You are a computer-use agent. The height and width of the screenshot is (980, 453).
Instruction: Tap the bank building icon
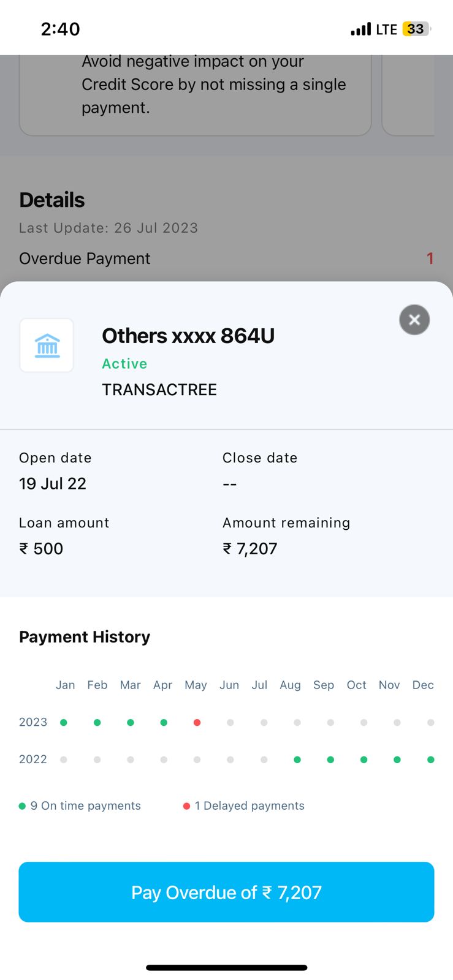[47, 345]
